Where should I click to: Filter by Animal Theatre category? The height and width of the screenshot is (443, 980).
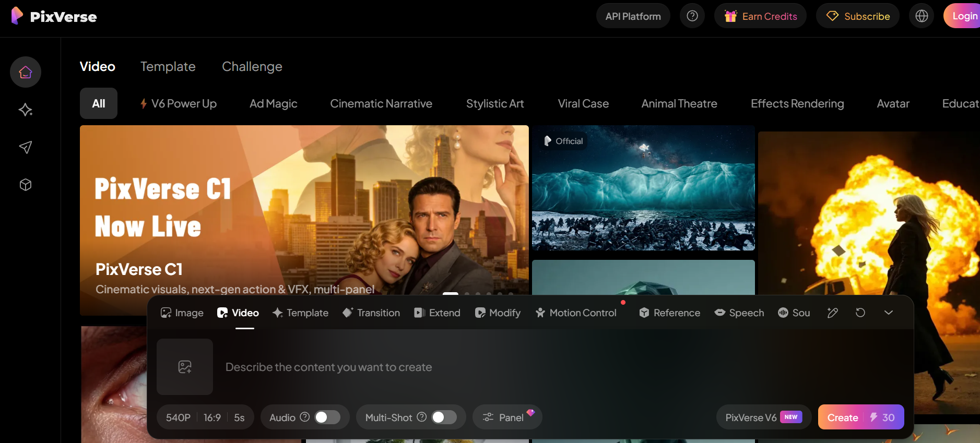[x=679, y=103]
